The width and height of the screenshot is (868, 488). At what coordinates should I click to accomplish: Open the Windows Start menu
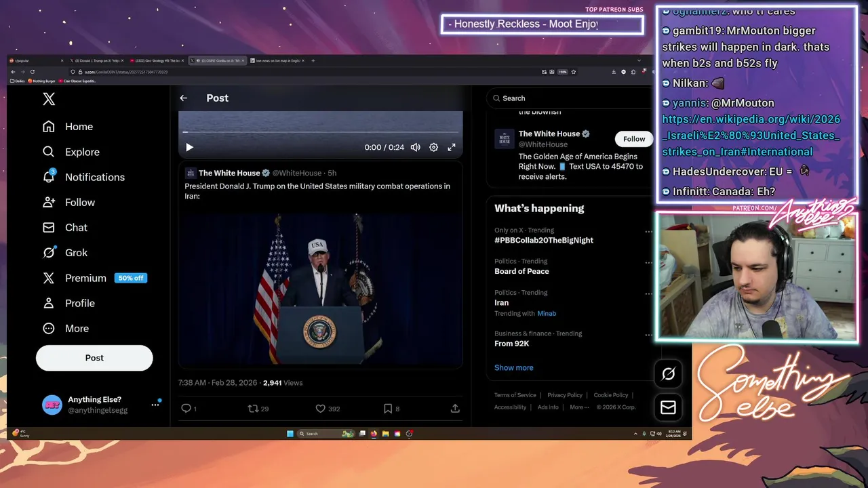[x=290, y=434]
